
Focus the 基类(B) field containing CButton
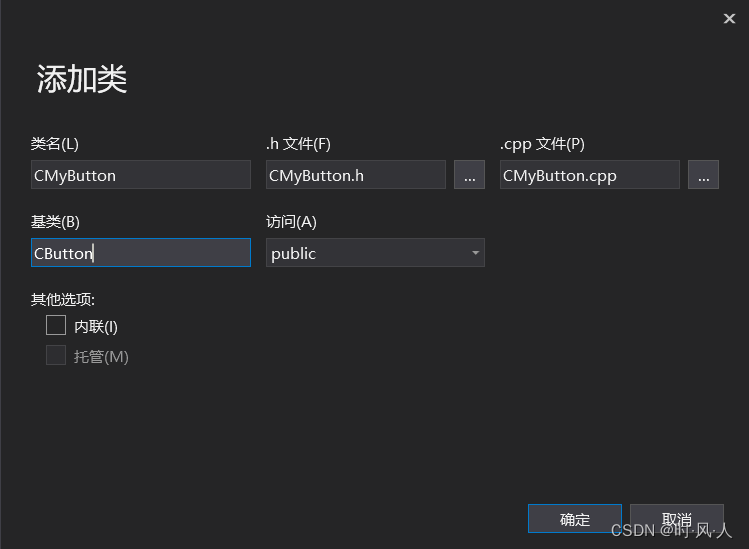point(141,253)
